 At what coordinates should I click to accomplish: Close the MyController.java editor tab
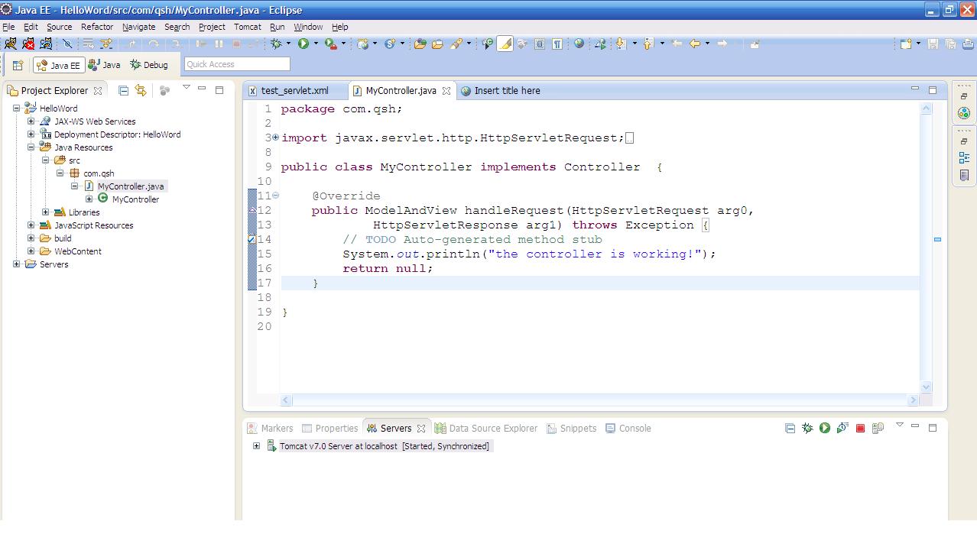pos(446,91)
